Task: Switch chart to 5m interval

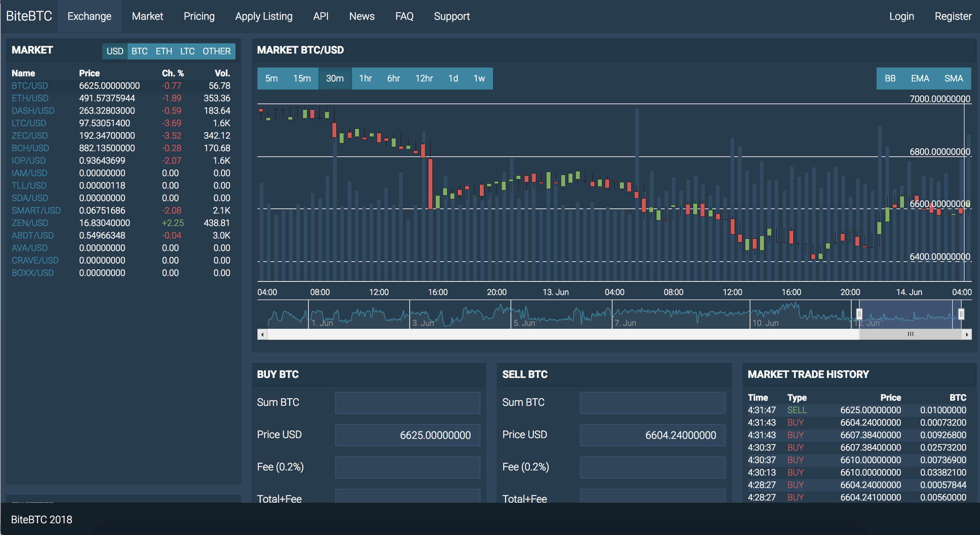Action: (271, 79)
